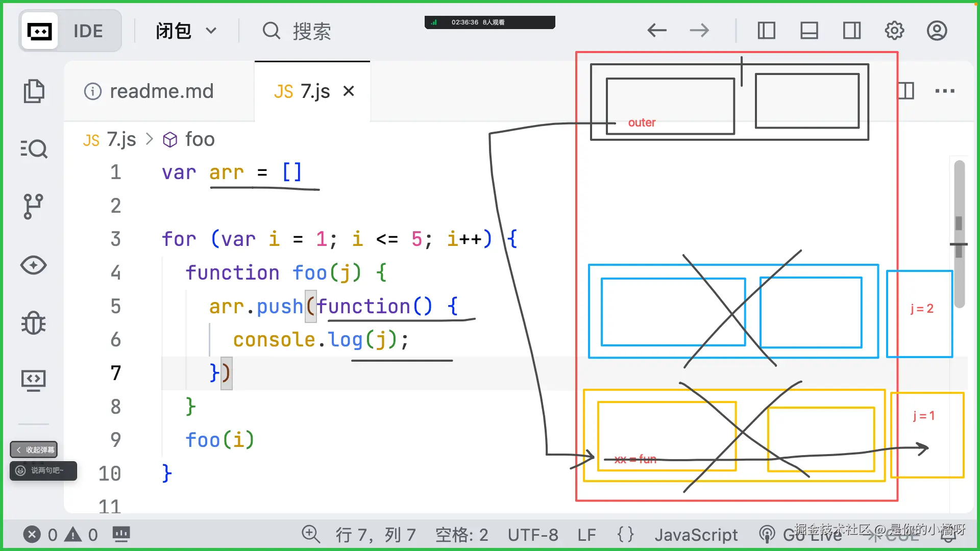This screenshot has height=551, width=980.
Task: Click the AI assistant eye-shaped icon
Action: (x=34, y=265)
